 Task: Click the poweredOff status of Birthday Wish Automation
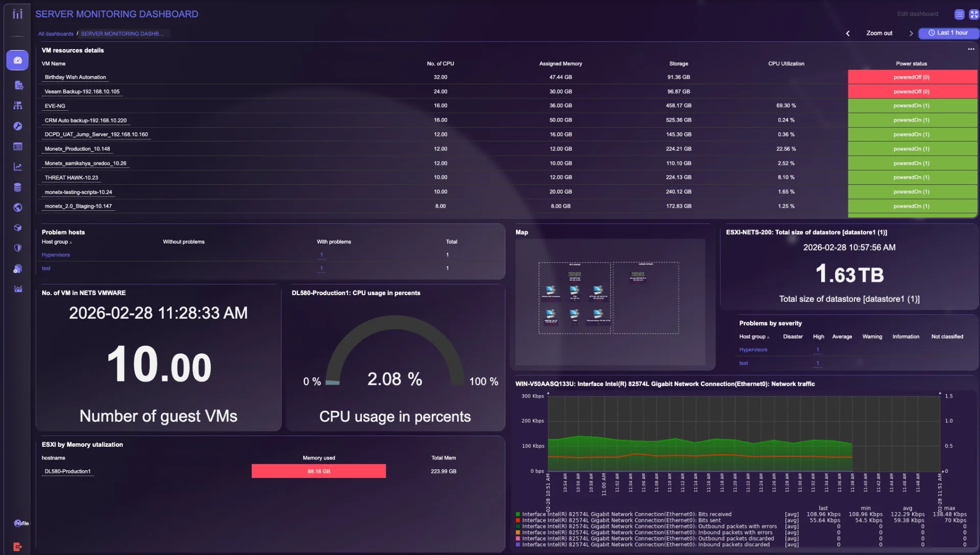point(912,77)
